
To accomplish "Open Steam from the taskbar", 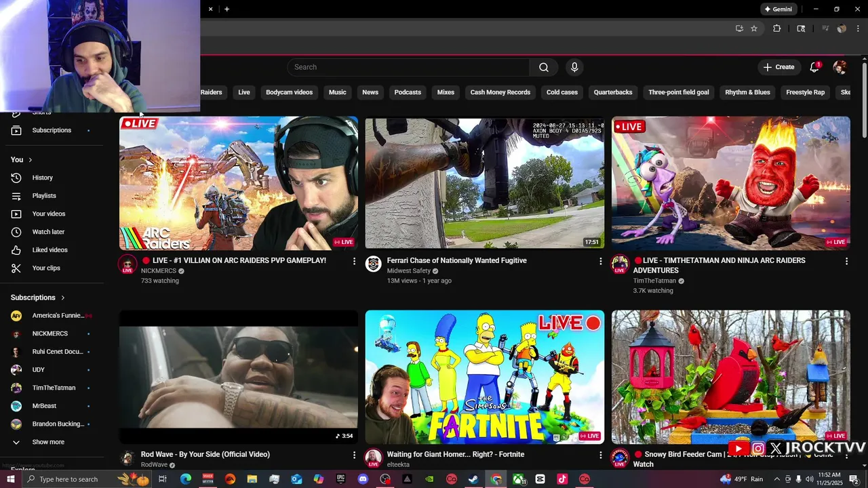I will (473, 479).
